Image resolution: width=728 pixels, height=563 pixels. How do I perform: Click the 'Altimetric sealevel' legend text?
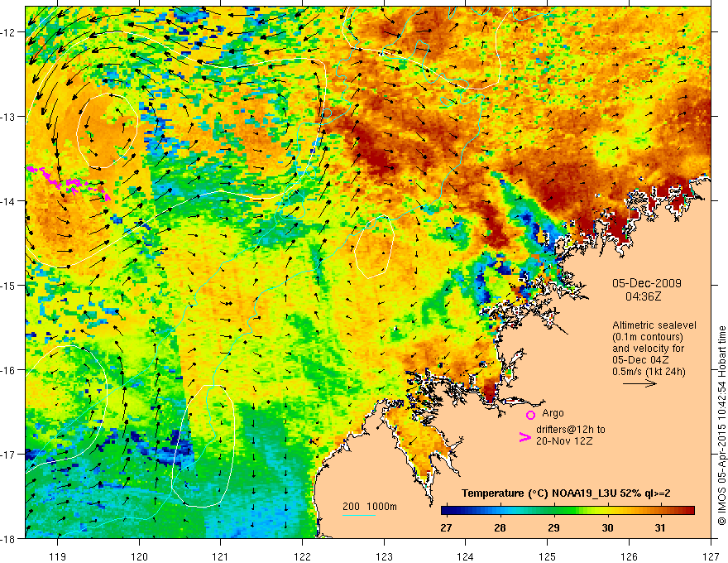(x=654, y=325)
